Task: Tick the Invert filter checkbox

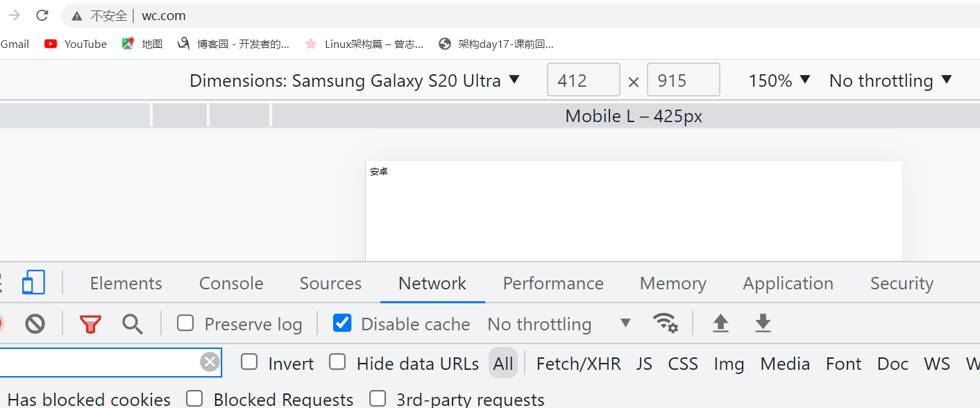Action: [x=249, y=362]
